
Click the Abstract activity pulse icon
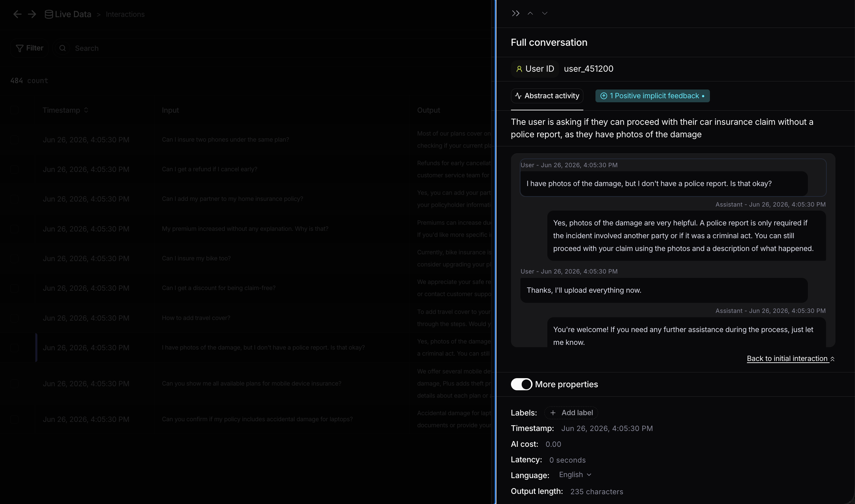coord(518,96)
